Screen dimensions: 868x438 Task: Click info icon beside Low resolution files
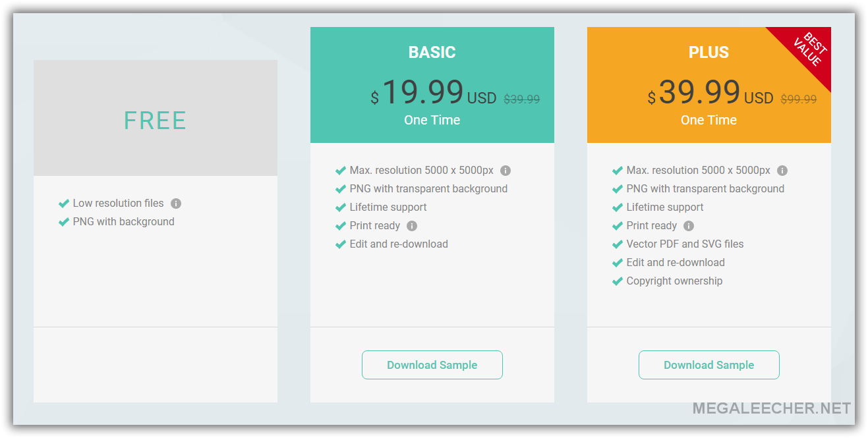pos(176,204)
